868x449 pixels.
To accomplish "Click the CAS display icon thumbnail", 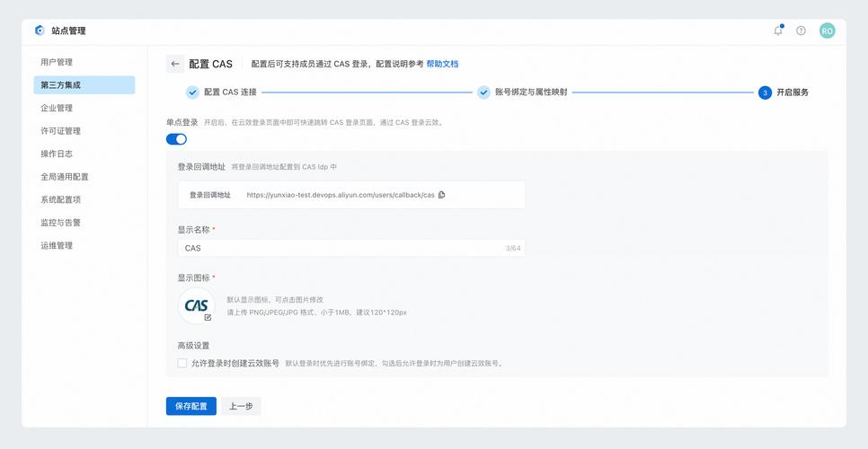I will point(197,306).
